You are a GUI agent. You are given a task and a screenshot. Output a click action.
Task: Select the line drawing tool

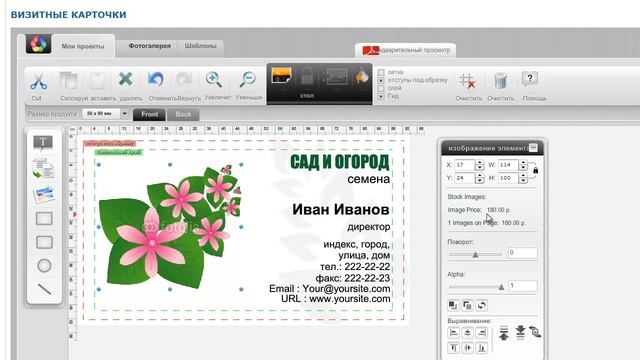[44, 289]
